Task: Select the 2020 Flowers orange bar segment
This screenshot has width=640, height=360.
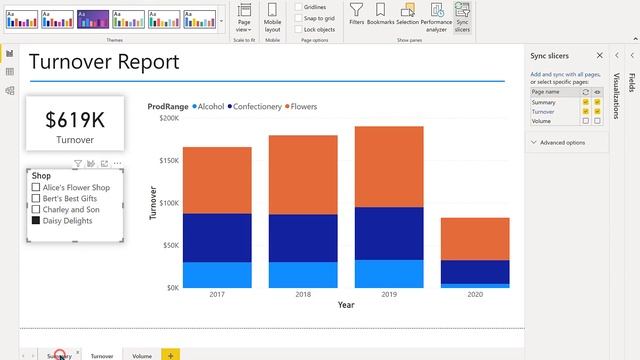Action: coord(475,239)
